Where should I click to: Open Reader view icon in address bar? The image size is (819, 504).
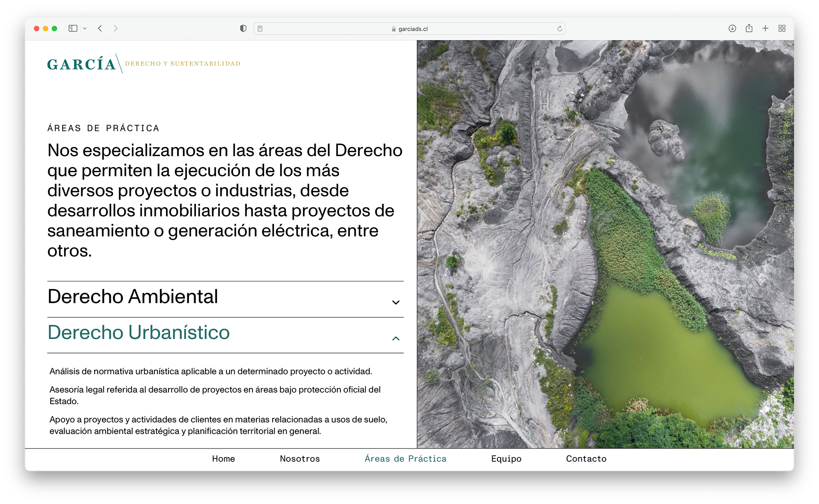(260, 29)
